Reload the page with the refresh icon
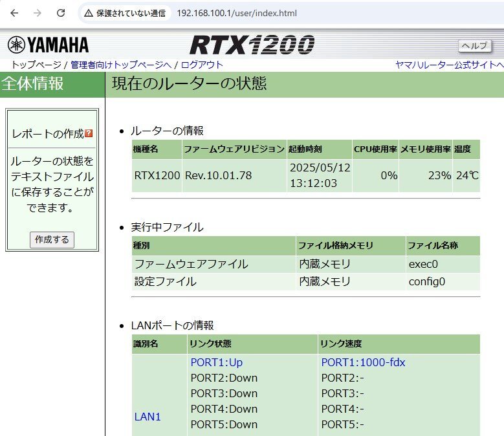Viewport: 504px width, 436px height. 61,13
